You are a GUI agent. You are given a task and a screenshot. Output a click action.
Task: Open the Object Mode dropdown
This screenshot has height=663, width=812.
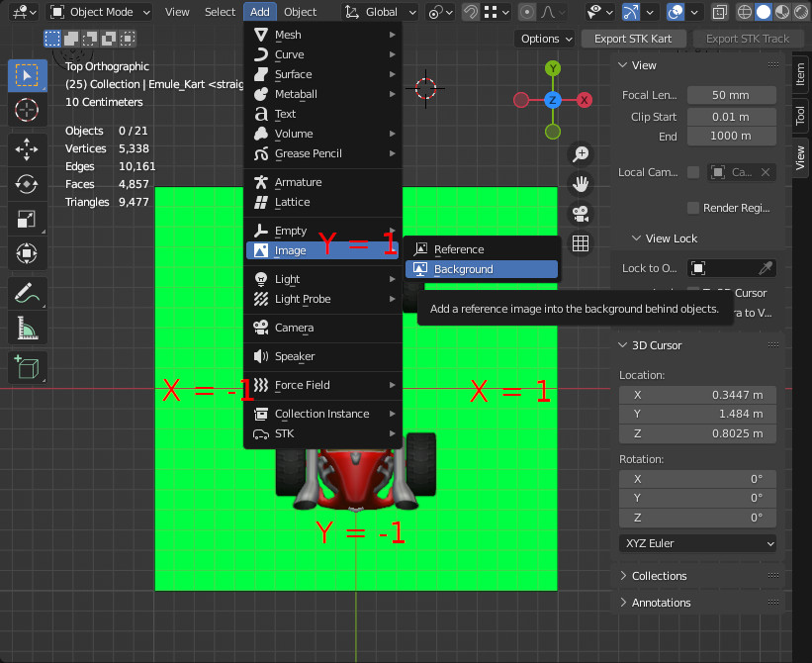click(x=101, y=12)
